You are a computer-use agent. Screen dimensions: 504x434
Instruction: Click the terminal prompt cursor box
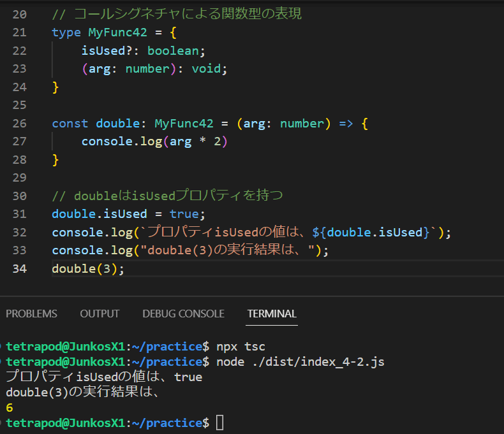[x=220, y=423]
